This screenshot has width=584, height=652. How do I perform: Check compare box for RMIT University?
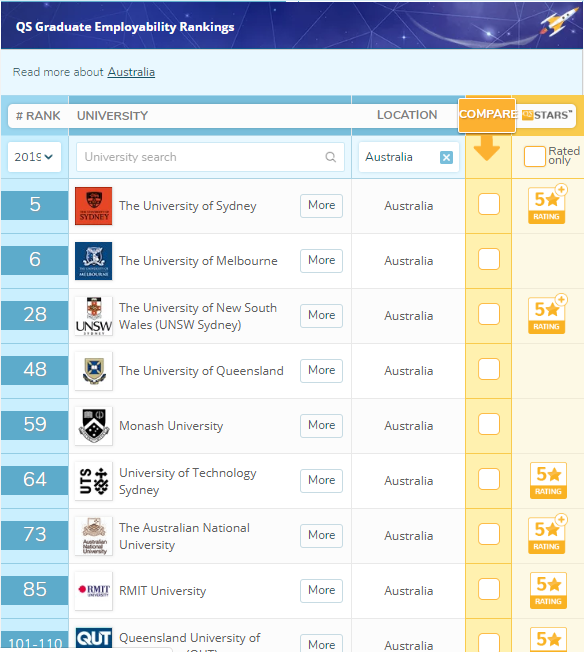[x=489, y=589]
